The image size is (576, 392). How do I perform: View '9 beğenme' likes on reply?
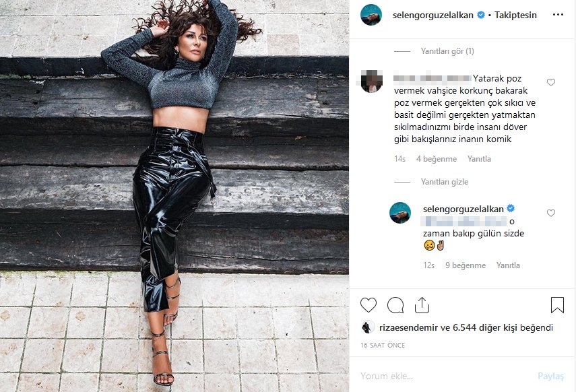[x=466, y=265]
